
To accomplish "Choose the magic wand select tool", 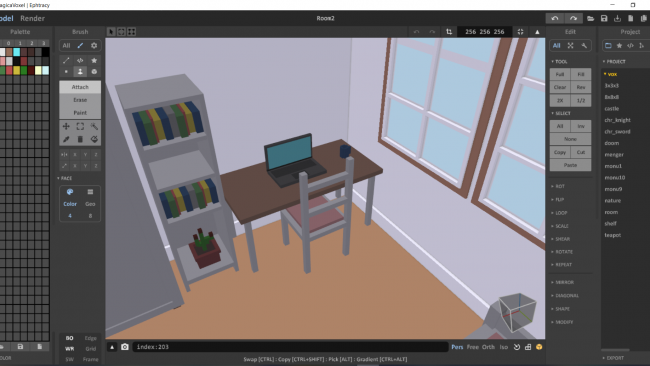I will coord(94,126).
